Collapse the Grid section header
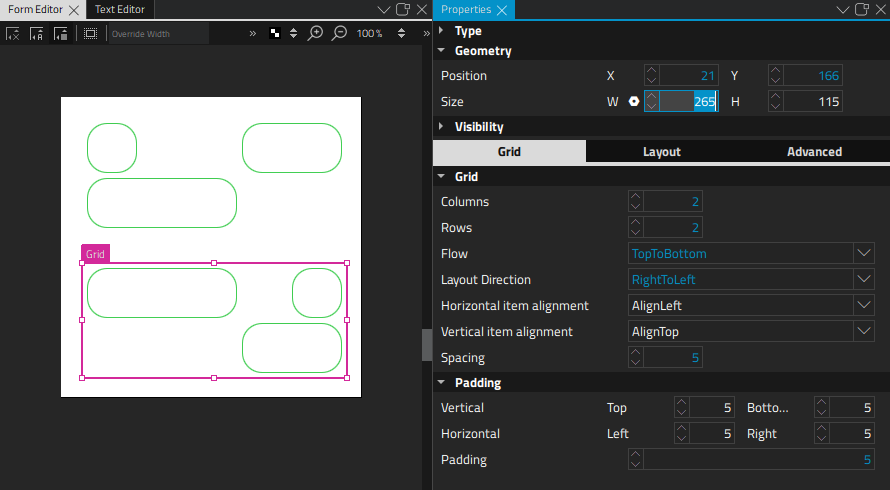890x490 pixels. point(441,176)
